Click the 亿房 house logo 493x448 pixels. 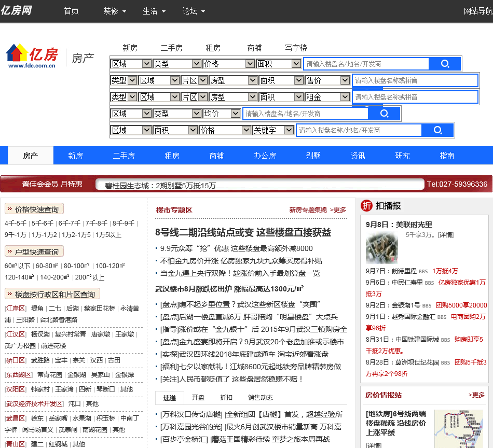click(32, 56)
